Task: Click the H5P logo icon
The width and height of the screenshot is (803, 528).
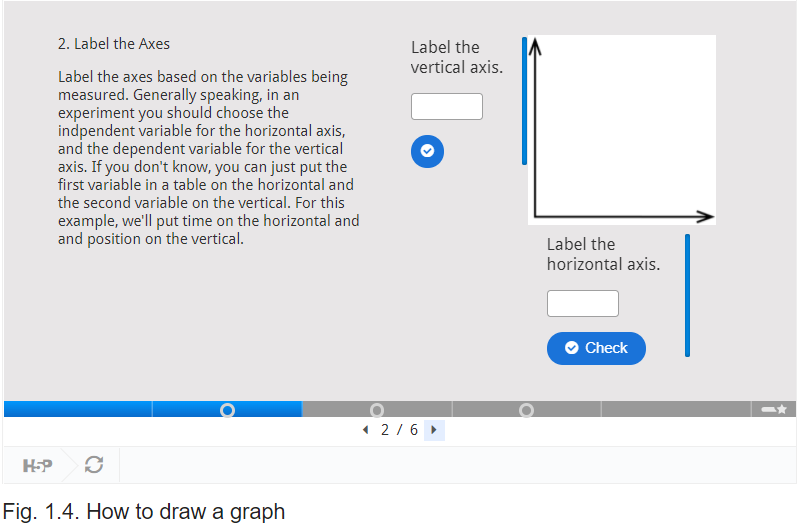Action: click(x=37, y=466)
